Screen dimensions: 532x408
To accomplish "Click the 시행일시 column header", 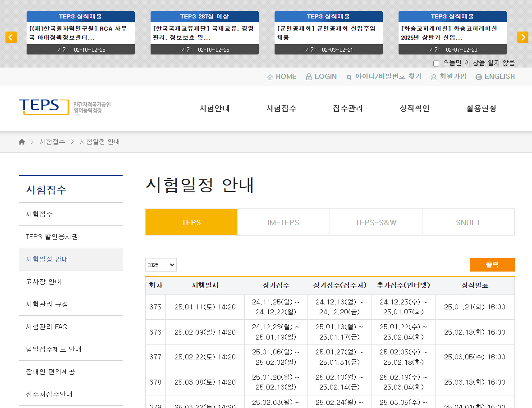I will tap(205, 286).
